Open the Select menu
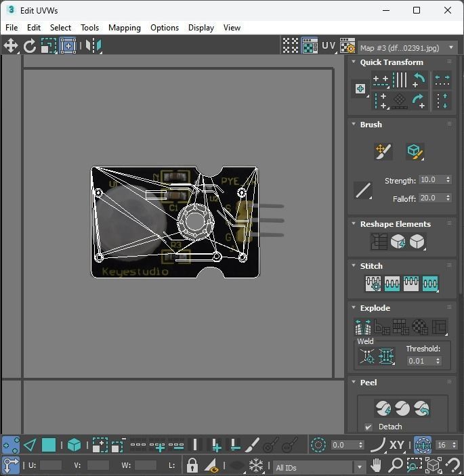The height and width of the screenshot is (476, 464). [x=60, y=28]
